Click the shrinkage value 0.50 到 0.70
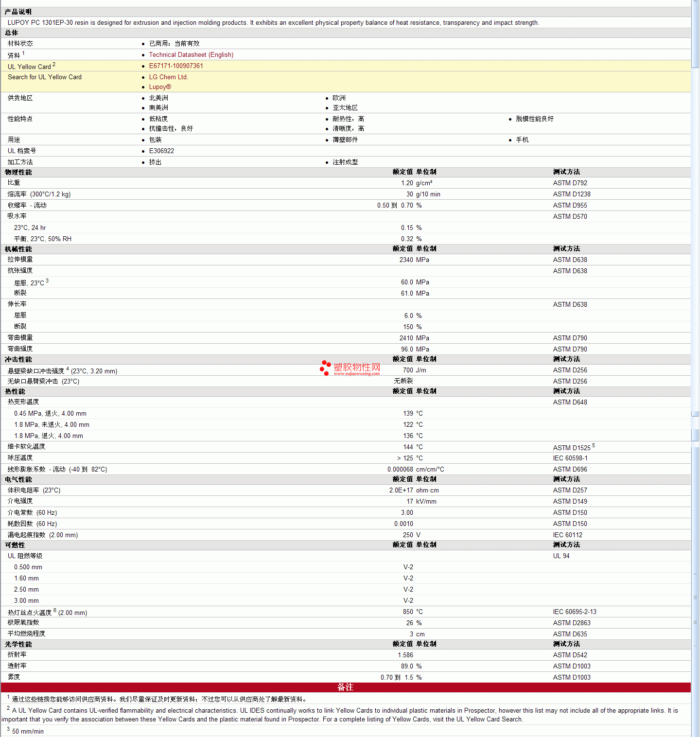 pyautogui.click(x=395, y=206)
